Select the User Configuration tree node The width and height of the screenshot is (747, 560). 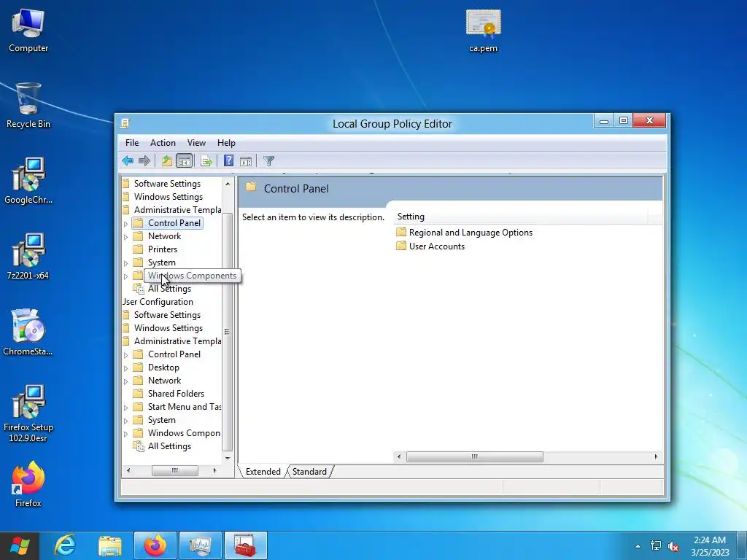[158, 302]
